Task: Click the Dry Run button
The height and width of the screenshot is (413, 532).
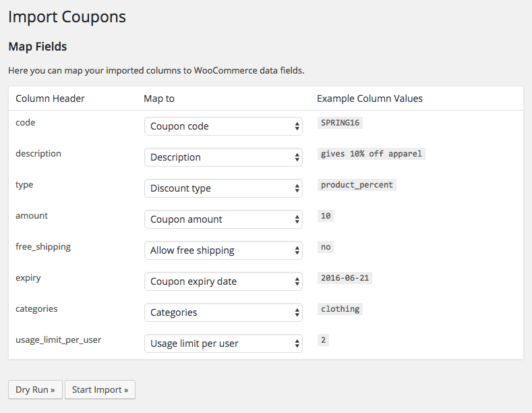Action: (x=35, y=389)
